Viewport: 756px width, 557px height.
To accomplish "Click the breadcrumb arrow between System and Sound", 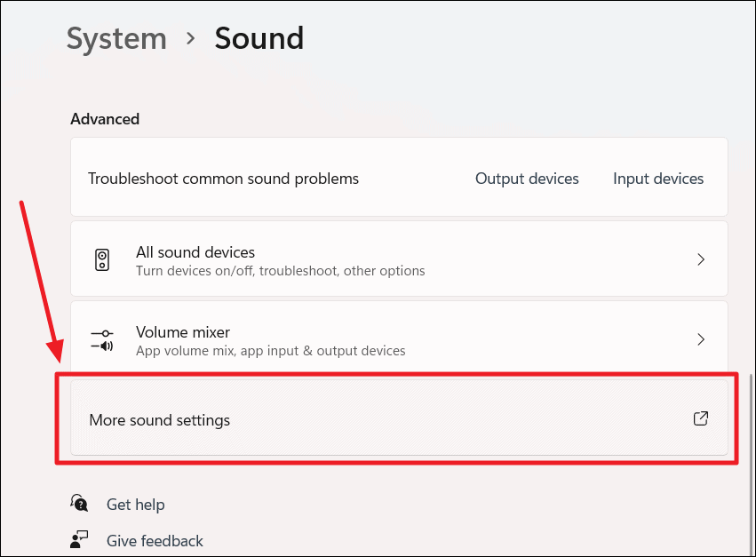I will [189, 39].
